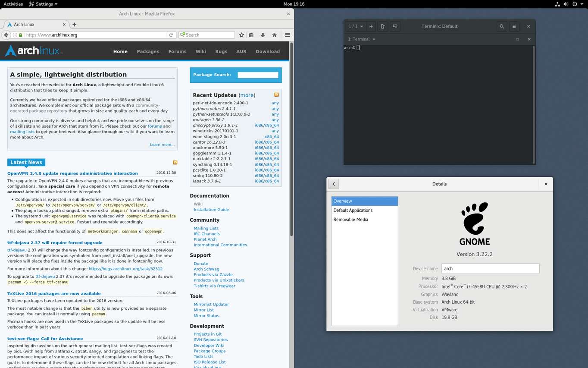Add terminal to the right in Terminix

(383, 26)
